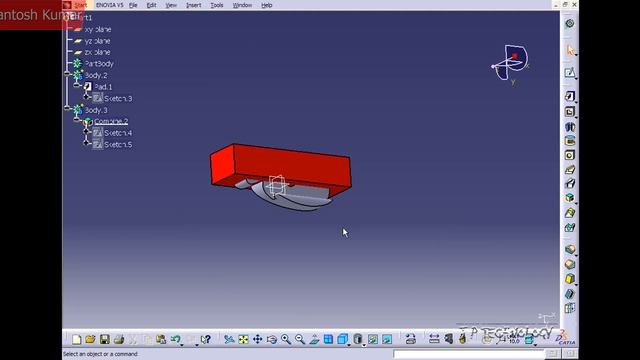
Task: Click the Zoom Out magnifier
Action: [300, 339]
